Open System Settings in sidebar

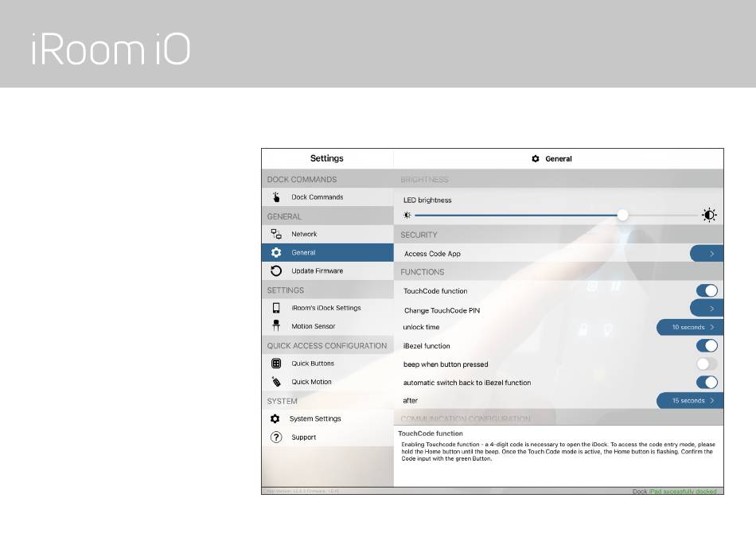(315, 419)
